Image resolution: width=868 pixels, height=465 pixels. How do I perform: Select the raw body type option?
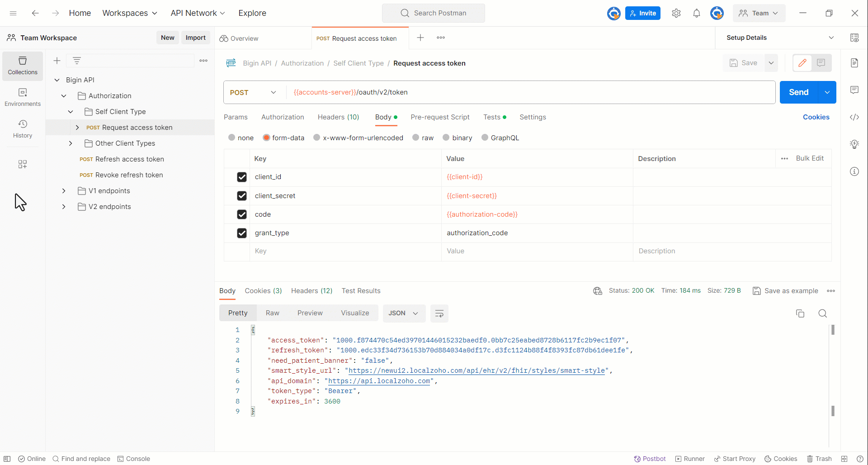pyautogui.click(x=416, y=138)
